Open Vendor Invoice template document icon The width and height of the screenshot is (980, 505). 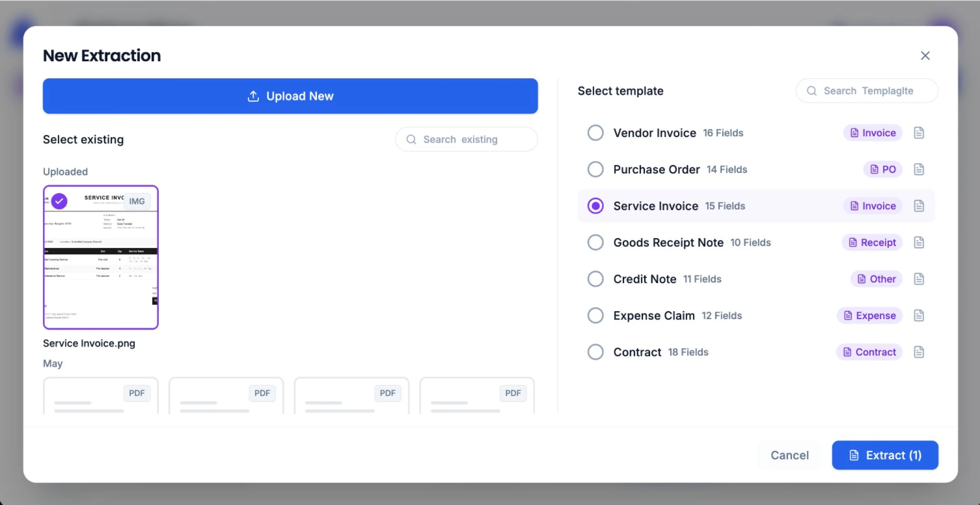click(x=919, y=133)
